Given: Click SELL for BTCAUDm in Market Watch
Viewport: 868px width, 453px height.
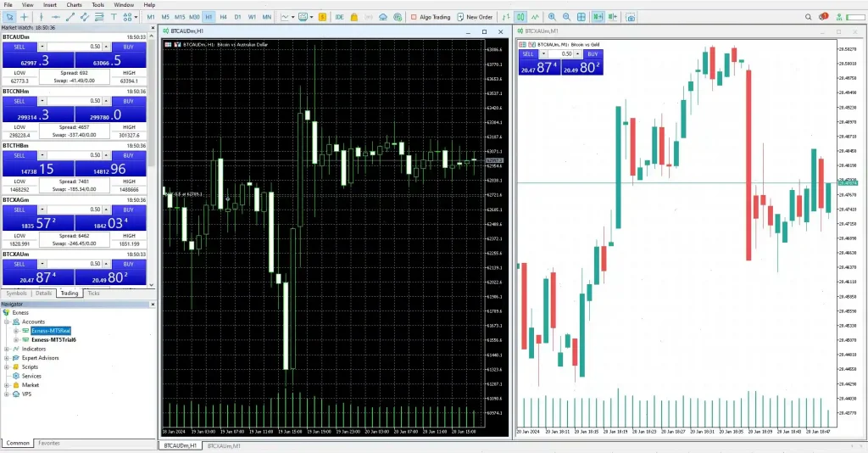Looking at the screenshot, I should coord(19,47).
